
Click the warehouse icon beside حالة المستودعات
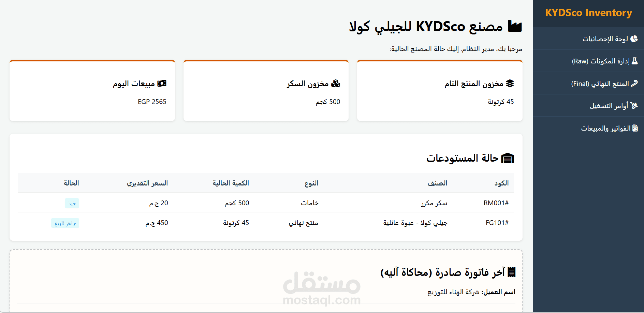508,158
